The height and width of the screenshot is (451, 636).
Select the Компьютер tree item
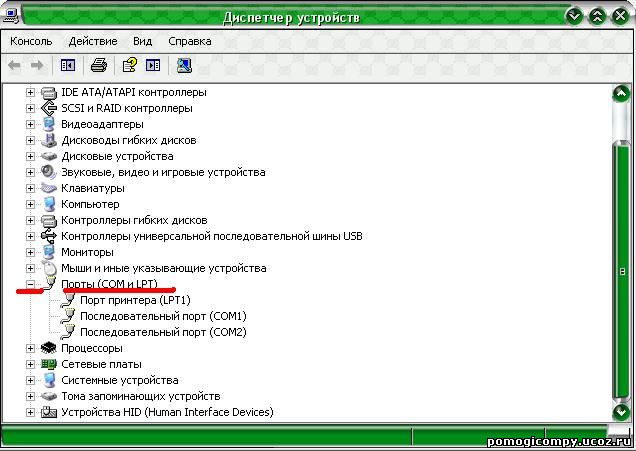coord(90,204)
